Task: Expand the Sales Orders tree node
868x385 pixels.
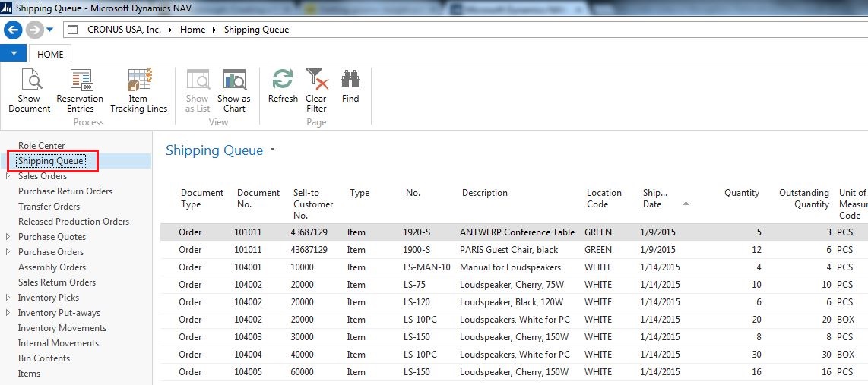Action: 8,176
